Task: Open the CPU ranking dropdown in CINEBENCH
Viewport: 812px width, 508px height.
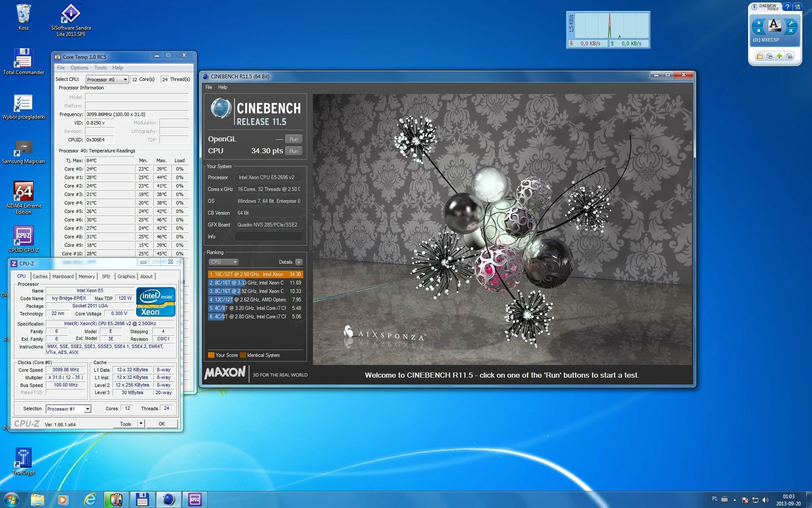Action: [223, 262]
